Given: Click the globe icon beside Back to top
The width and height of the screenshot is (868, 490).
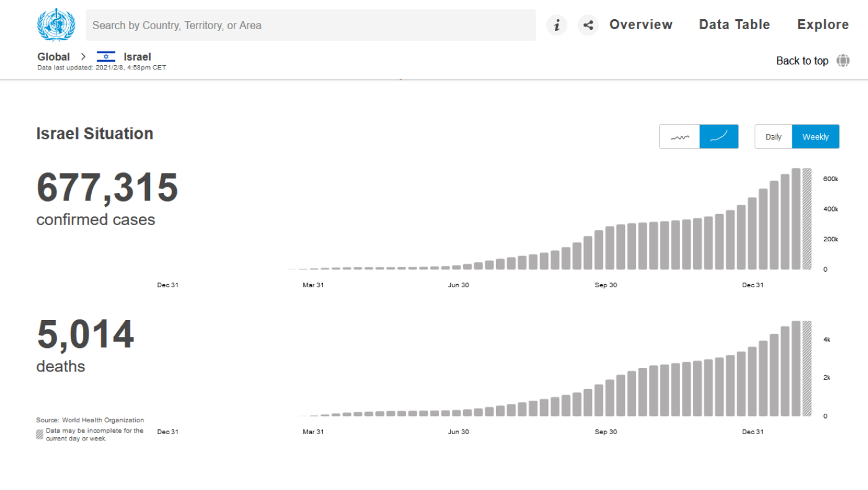Looking at the screenshot, I should click(843, 61).
